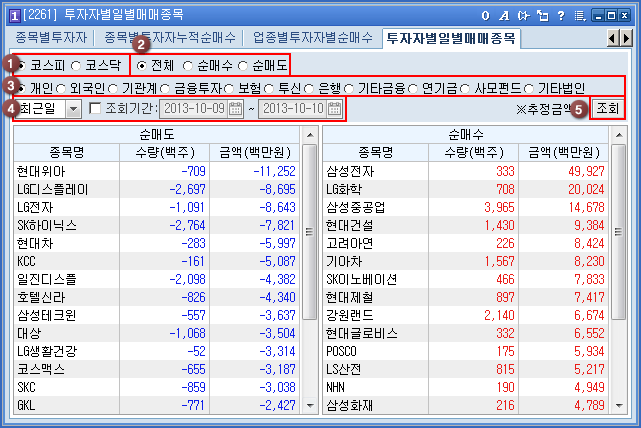Image resolution: width=641 pixels, height=428 pixels.
Task: Click the font 'A' icon in title bar
Action: [x=504, y=15]
